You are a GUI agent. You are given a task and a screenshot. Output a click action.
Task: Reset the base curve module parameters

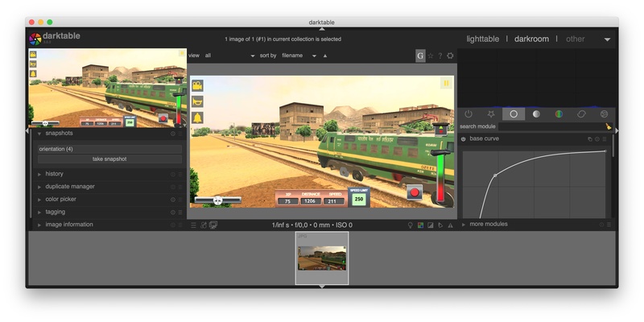click(597, 139)
